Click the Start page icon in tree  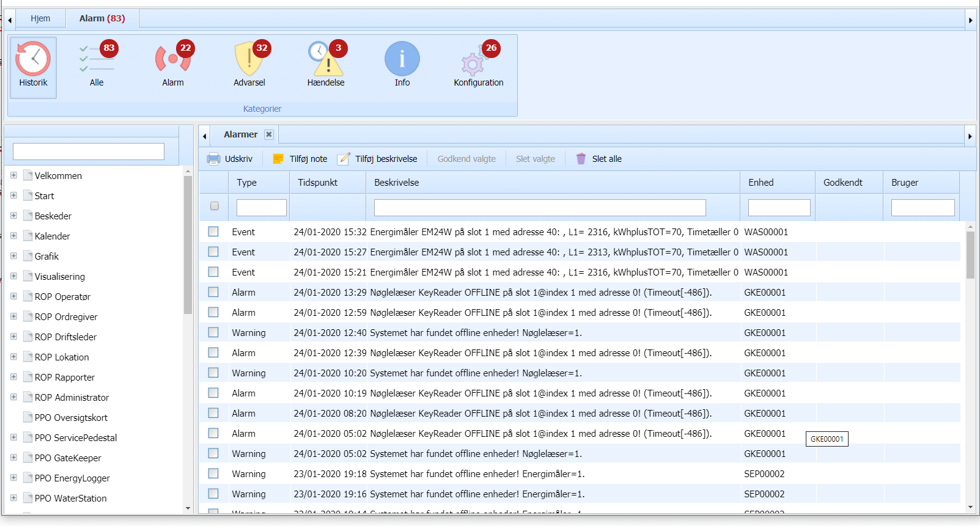pos(28,195)
